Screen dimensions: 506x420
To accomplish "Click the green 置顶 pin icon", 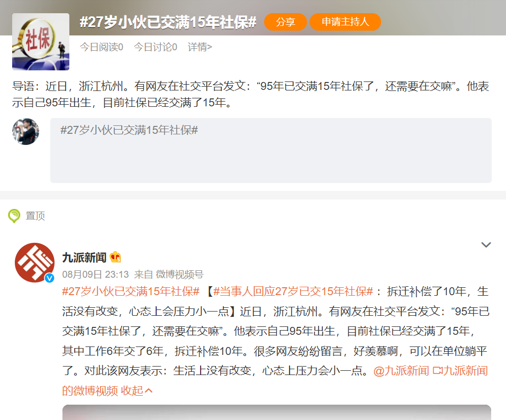I will pyautogui.click(x=14, y=216).
